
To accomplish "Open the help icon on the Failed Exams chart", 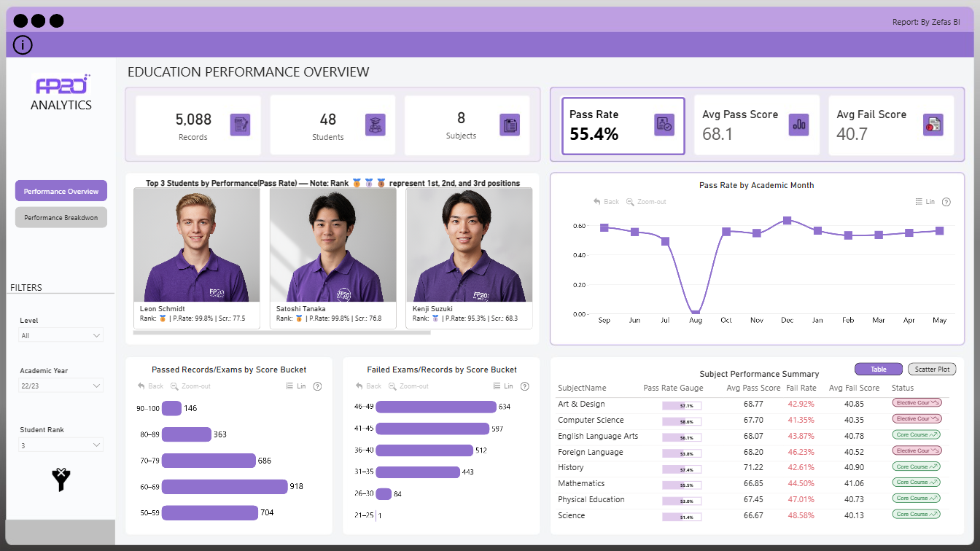I will pos(524,386).
